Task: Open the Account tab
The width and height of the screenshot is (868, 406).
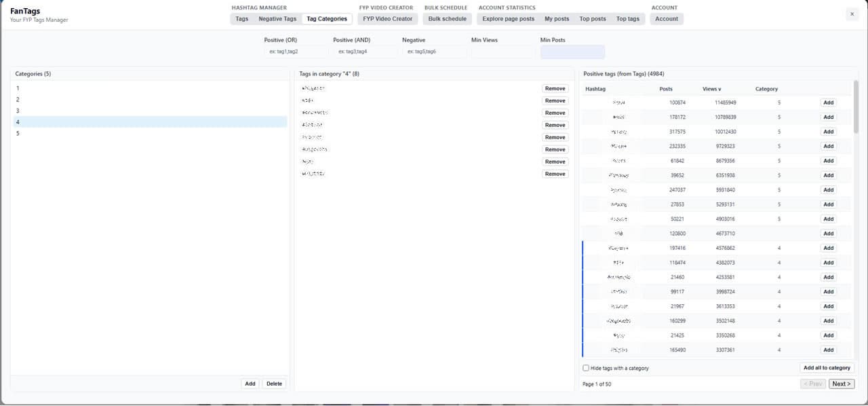Action: [x=667, y=19]
